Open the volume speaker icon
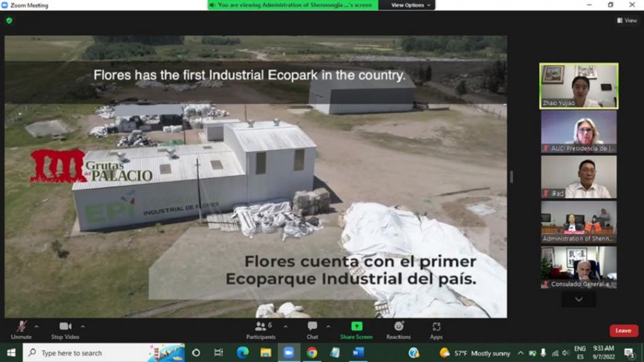Viewport: 644px width, 362px height. point(566,353)
